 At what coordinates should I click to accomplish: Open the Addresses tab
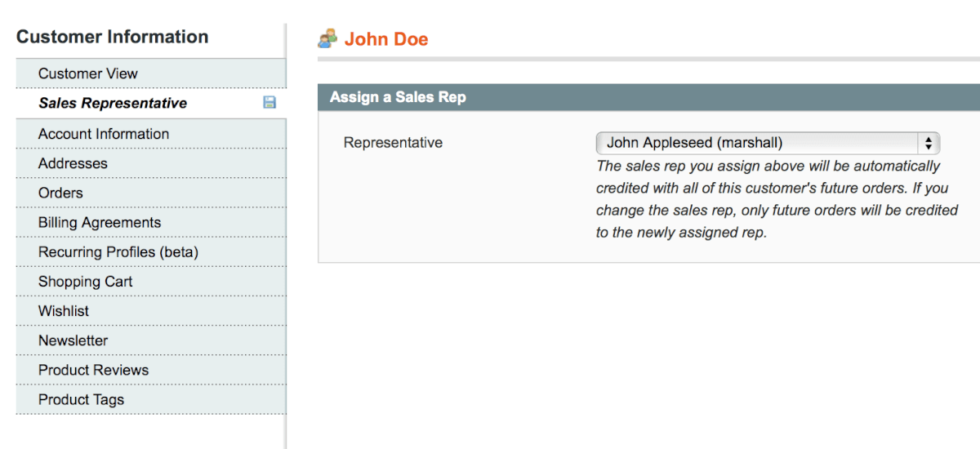(x=73, y=163)
